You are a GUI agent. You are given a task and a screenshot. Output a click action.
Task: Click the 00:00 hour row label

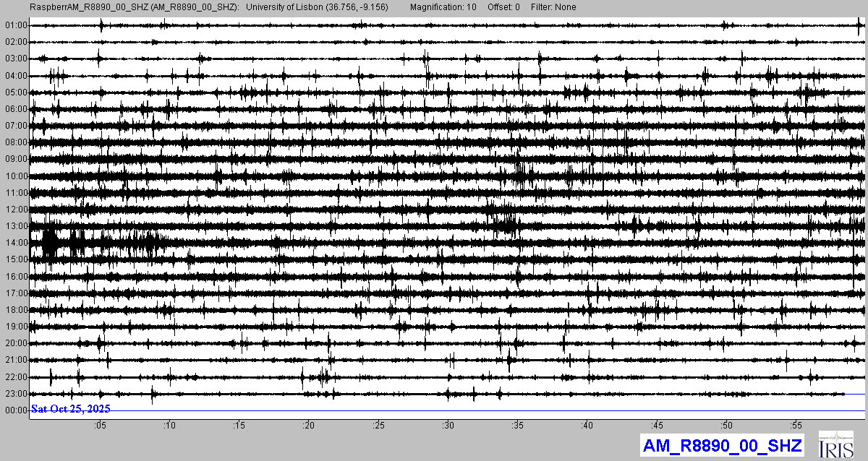point(16,410)
